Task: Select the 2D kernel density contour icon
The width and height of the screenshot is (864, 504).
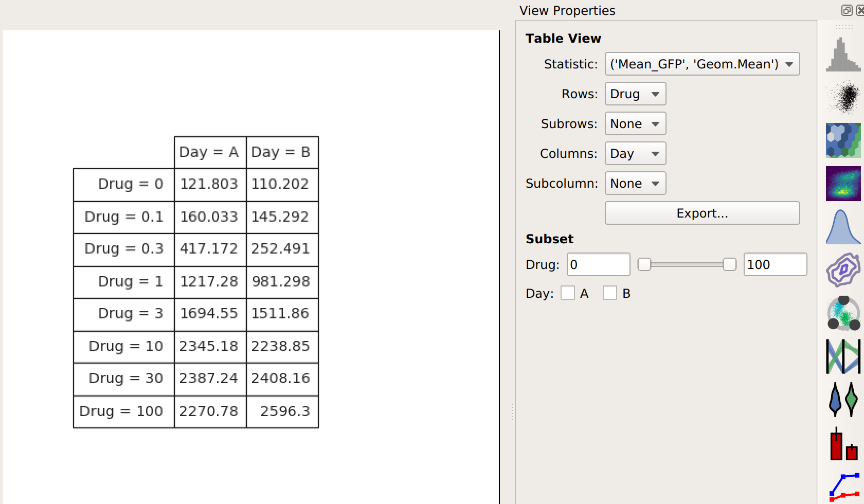Action: pyautogui.click(x=843, y=270)
